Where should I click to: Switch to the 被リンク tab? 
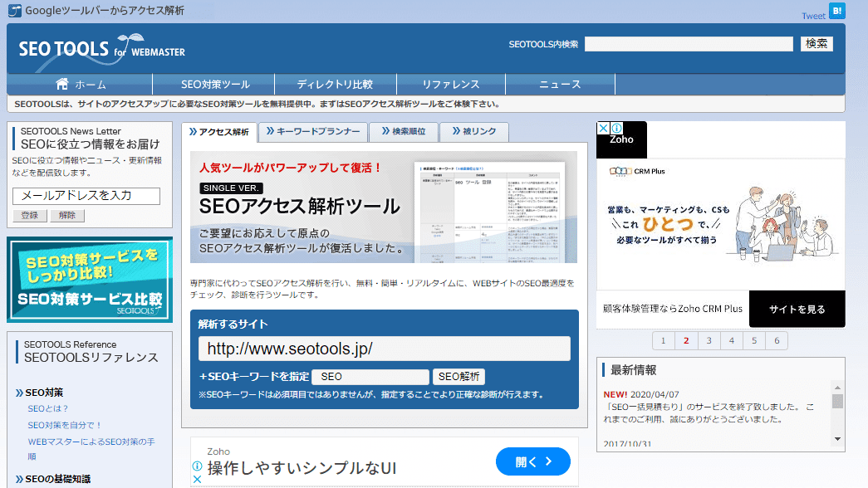[473, 132]
